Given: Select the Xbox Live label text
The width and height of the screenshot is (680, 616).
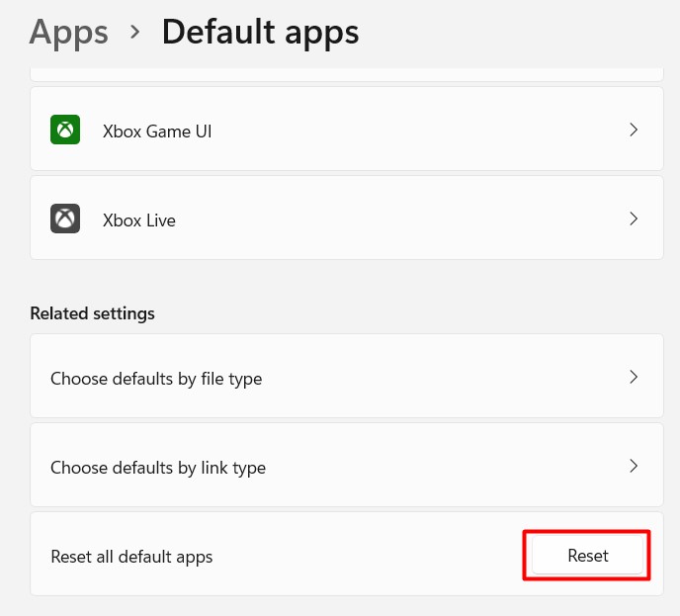Looking at the screenshot, I should (x=139, y=220).
